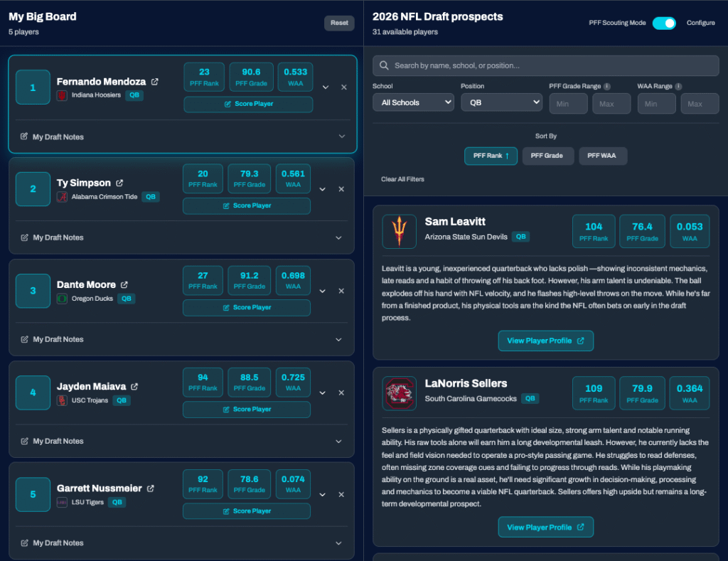
Task: Open the Position dropdown set to QB
Action: point(501,103)
